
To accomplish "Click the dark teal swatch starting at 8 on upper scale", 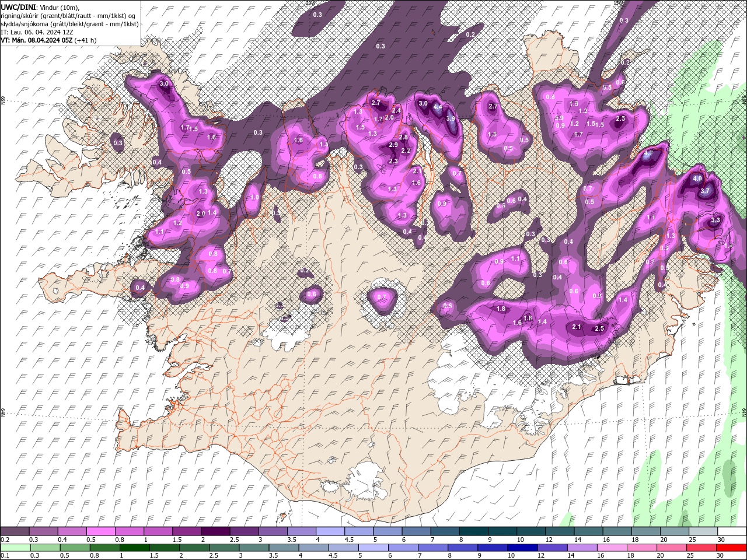I will (x=473, y=531).
